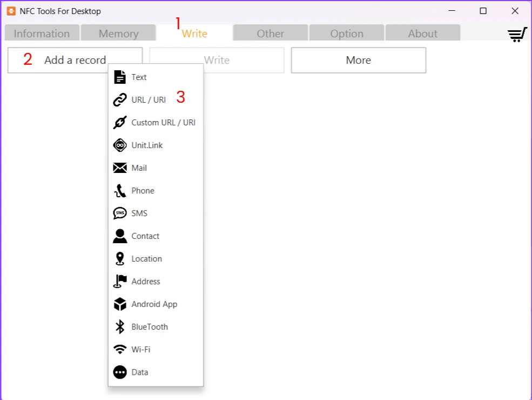Switch to the Information tab
Image resolution: width=532 pixels, height=400 pixels.
click(x=42, y=34)
